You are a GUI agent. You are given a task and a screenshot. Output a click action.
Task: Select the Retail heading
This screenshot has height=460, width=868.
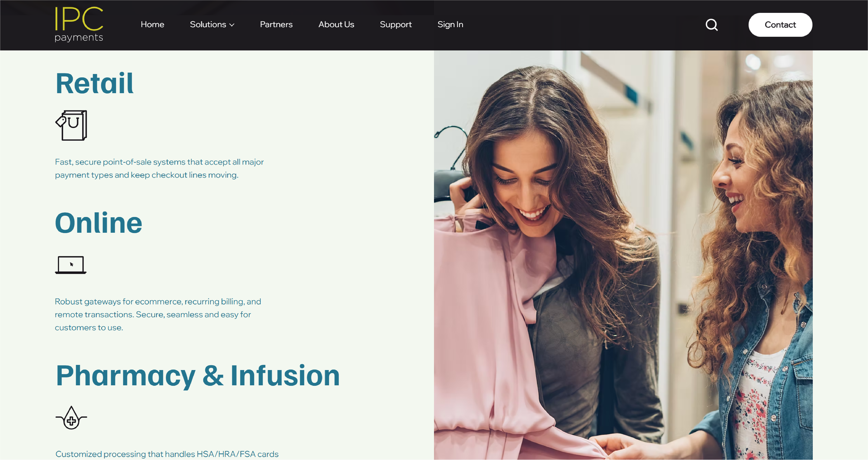tap(95, 83)
